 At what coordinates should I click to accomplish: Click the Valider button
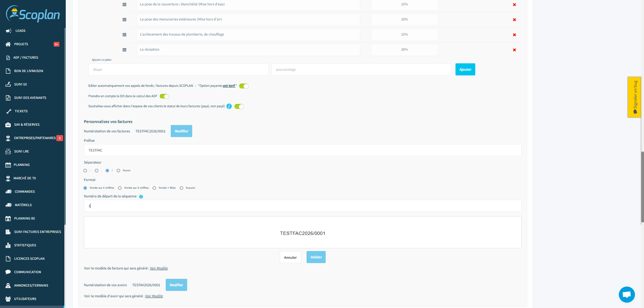click(316, 257)
